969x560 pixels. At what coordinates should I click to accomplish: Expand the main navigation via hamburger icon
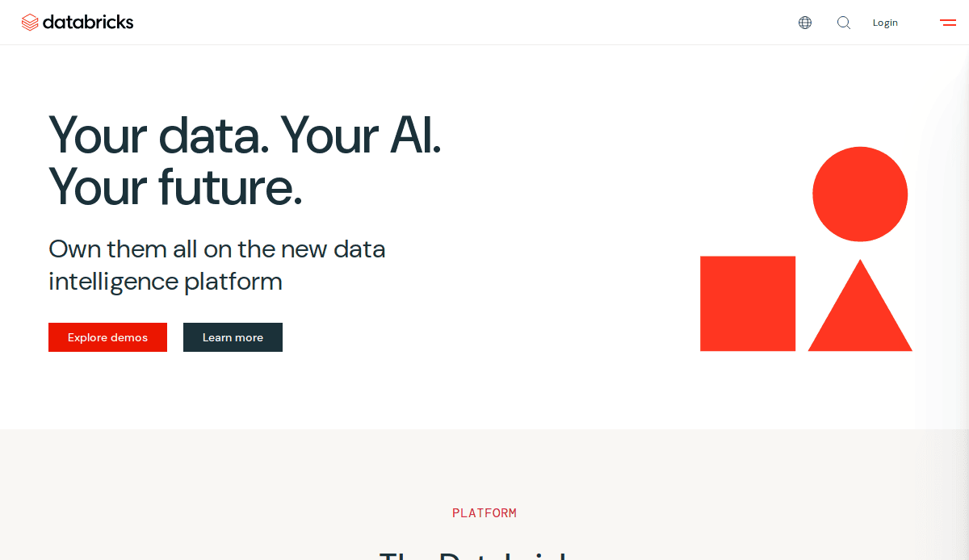[947, 22]
